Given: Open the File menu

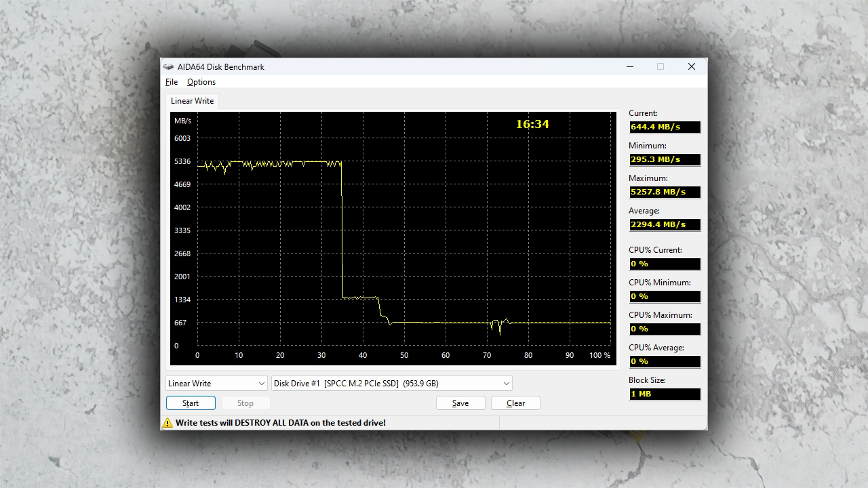Looking at the screenshot, I should (172, 82).
